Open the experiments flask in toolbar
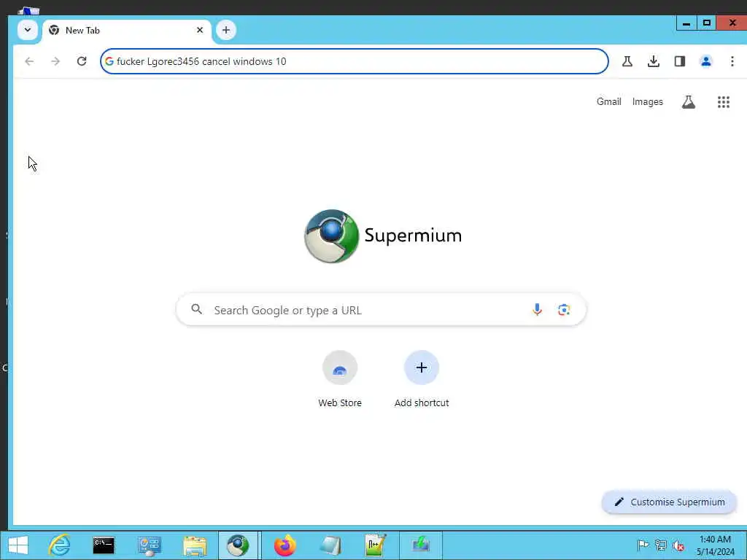 click(627, 61)
